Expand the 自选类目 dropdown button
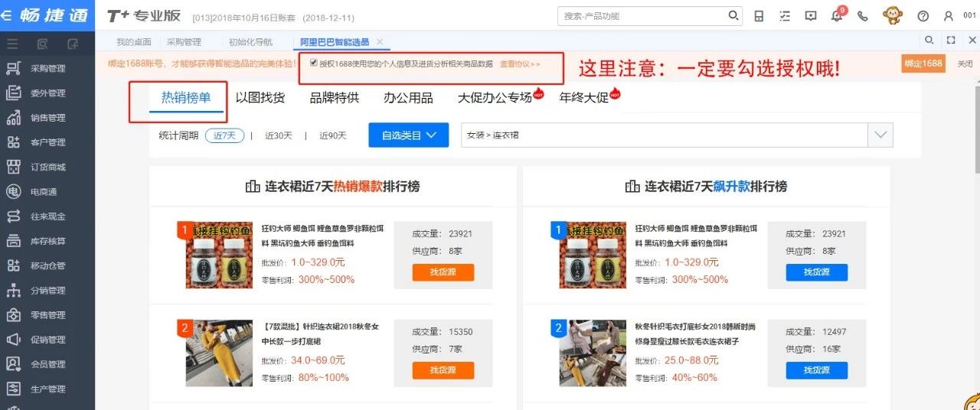This screenshot has height=410, width=980. (408, 135)
